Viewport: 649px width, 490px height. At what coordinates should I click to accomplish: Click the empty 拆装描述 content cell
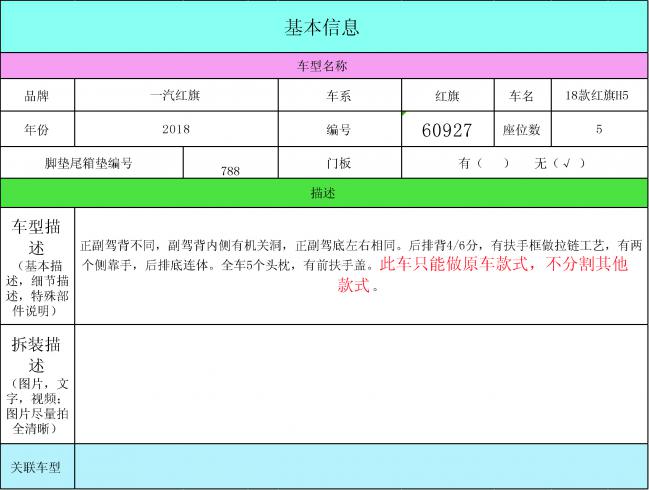(361, 384)
